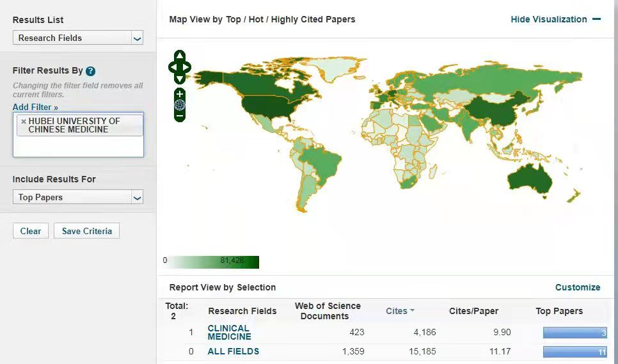
Task: Pan the map right
Action: click(x=187, y=67)
